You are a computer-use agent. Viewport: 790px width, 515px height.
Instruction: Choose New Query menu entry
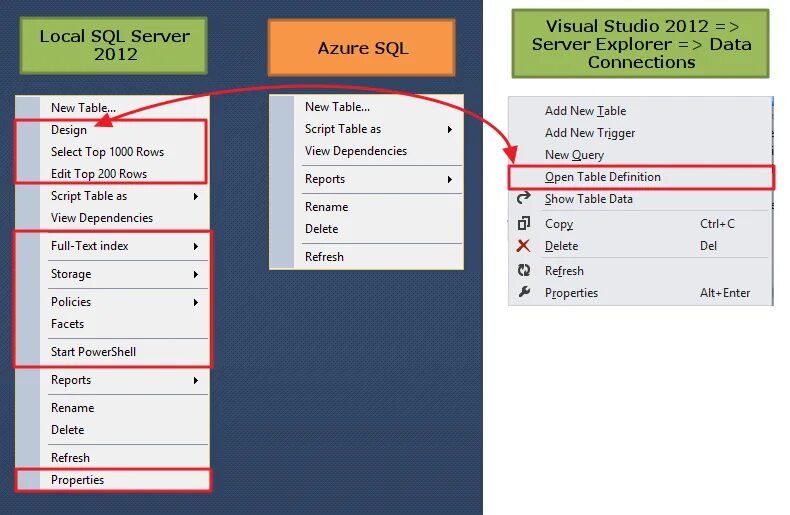pyautogui.click(x=574, y=155)
